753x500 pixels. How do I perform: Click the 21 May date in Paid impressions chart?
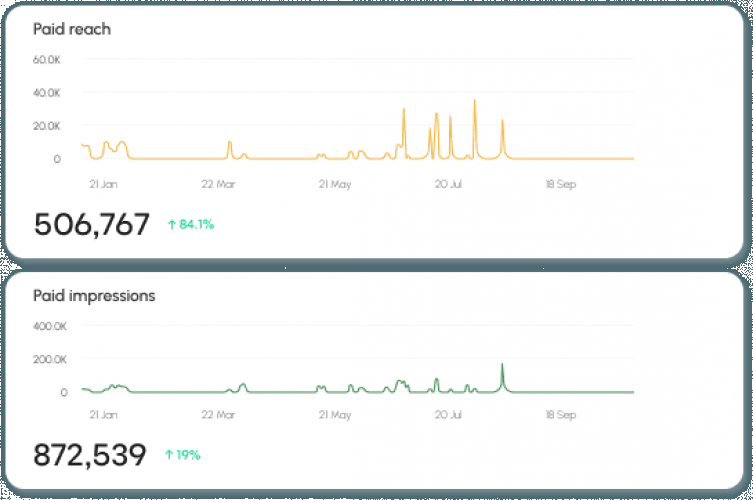(x=335, y=415)
